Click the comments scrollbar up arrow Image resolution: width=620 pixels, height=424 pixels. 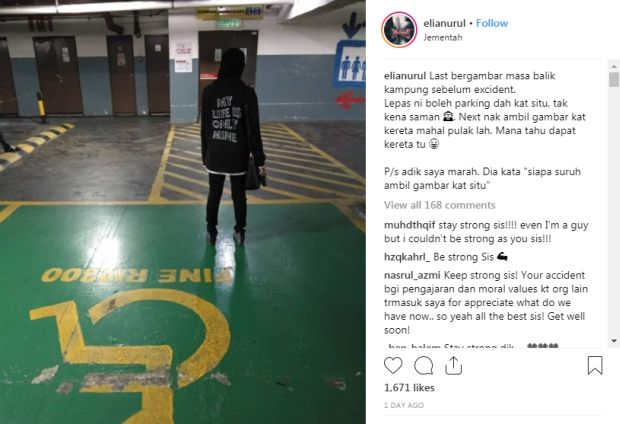click(x=614, y=66)
